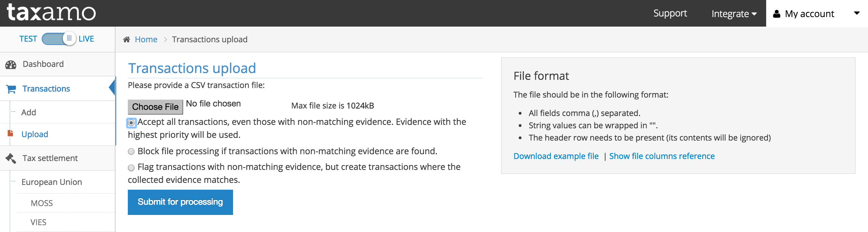Click the Dashboard gauge icon
This screenshot has width=868, height=232.
[11, 64]
